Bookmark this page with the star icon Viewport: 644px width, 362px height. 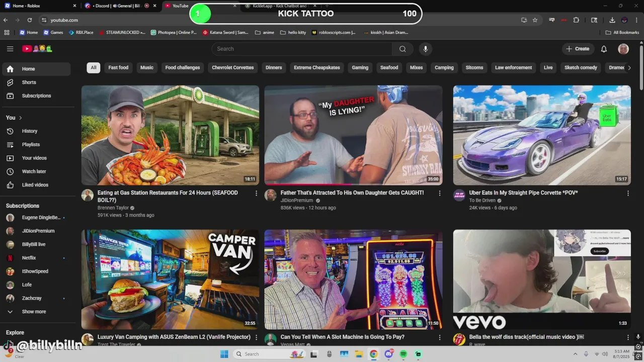(535, 20)
